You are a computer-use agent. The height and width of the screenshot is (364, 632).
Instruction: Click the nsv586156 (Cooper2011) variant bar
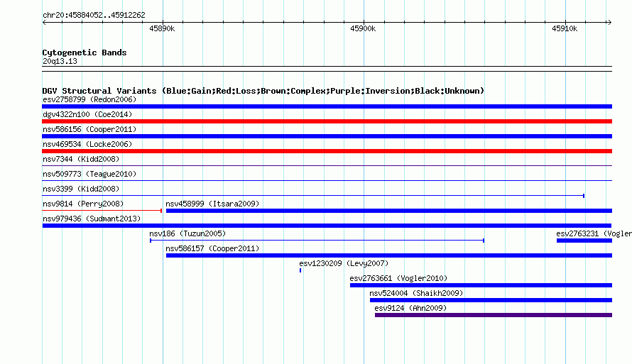click(x=327, y=136)
